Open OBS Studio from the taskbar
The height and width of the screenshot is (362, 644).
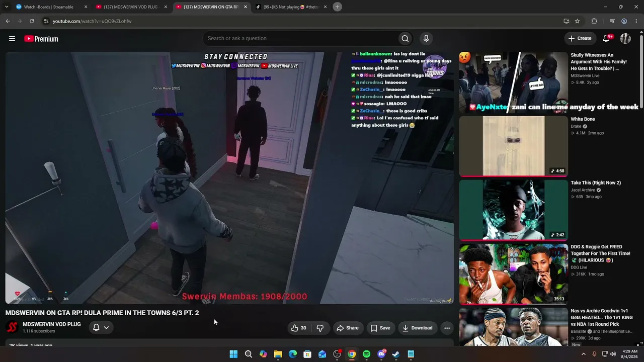pos(337,354)
